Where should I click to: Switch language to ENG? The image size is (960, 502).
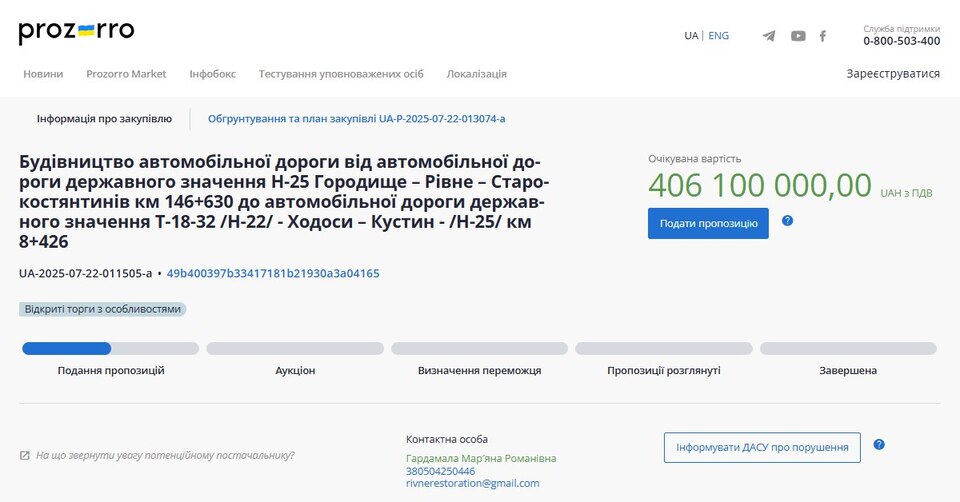click(718, 36)
